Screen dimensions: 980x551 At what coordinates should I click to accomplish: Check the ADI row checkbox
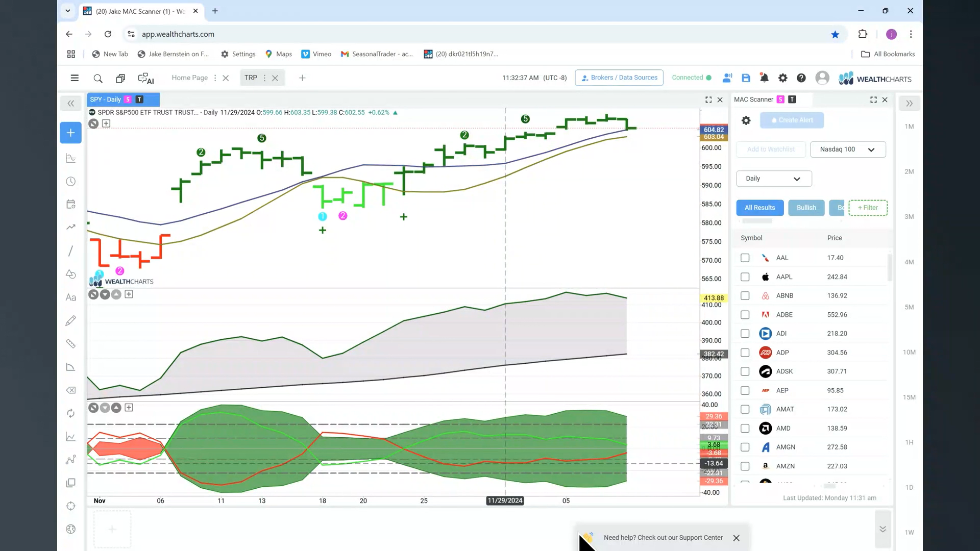click(745, 334)
